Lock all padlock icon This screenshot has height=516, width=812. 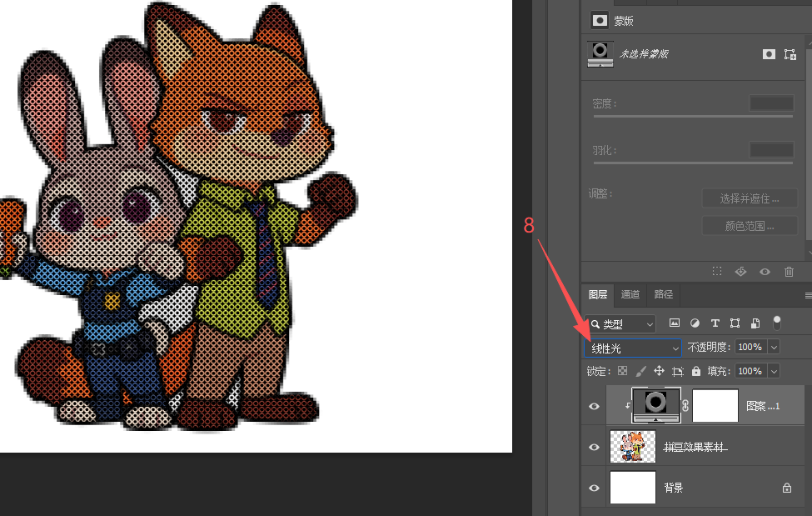[x=696, y=371]
